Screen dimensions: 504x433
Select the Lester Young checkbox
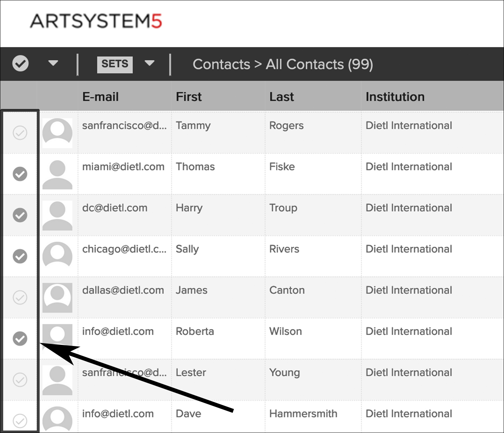pyautogui.click(x=20, y=380)
